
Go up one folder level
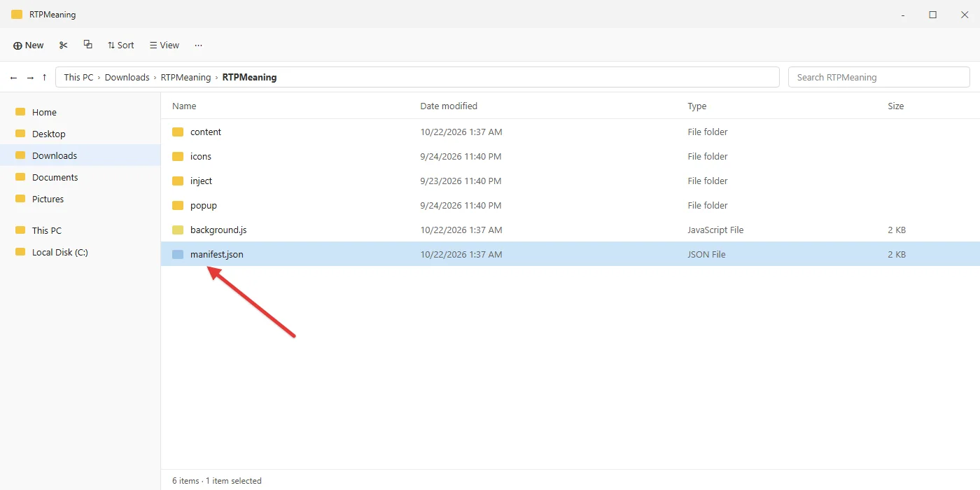click(45, 77)
